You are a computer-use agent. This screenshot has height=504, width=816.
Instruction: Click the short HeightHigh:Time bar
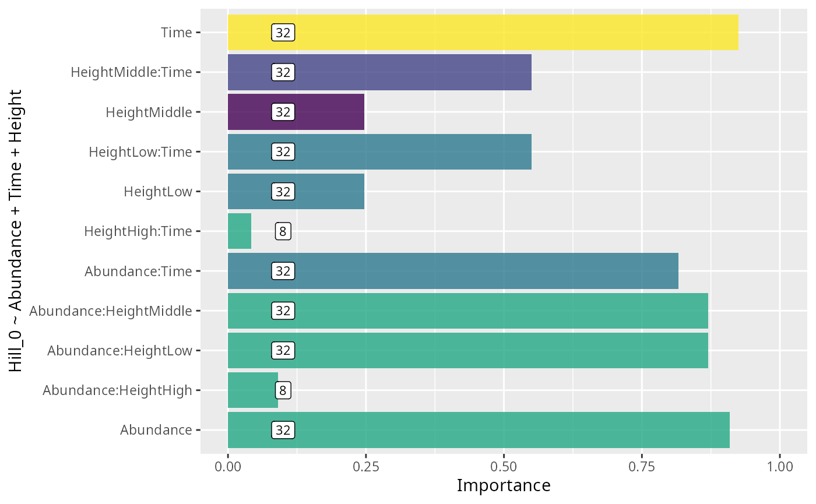240,231
